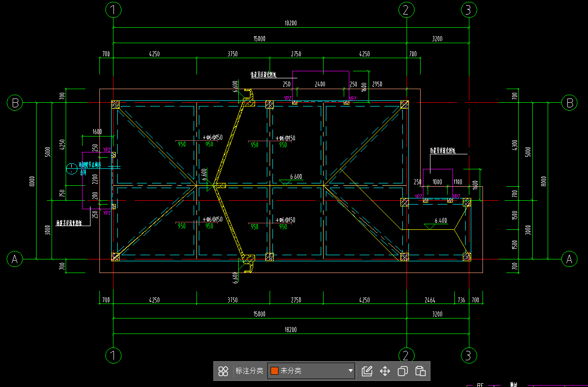
Task: Click the 6.400 elevation label
Action: tap(441, 220)
